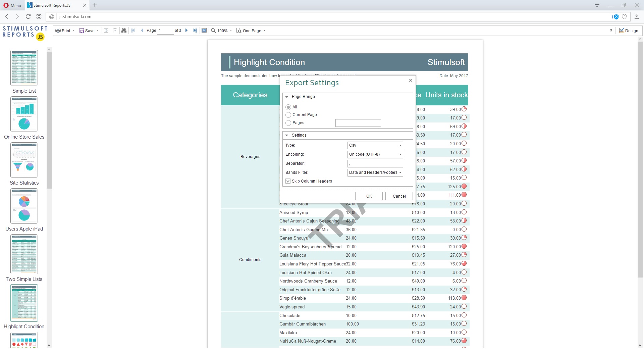Image resolution: width=644 pixels, height=349 pixels.
Task: Click the help question mark icon
Action: (x=611, y=31)
